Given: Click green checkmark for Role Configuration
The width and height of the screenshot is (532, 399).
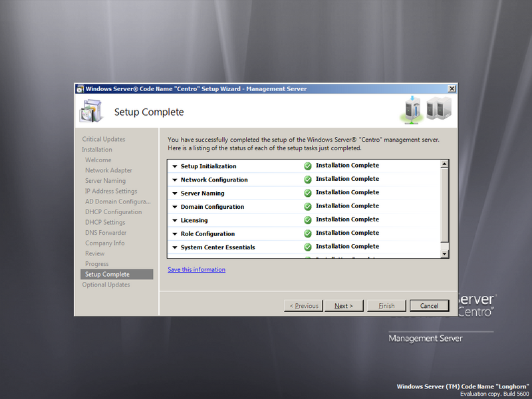Looking at the screenshot, I should coord(307,233).
